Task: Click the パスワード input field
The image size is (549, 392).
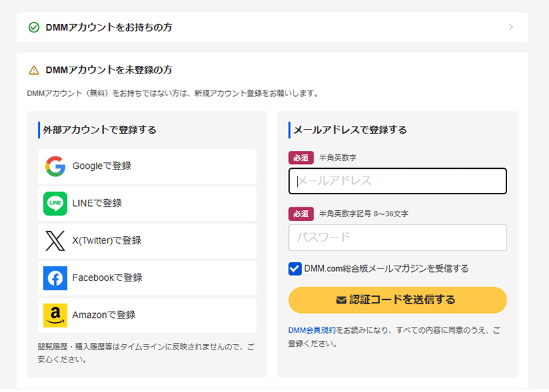Action: point(397,238)
